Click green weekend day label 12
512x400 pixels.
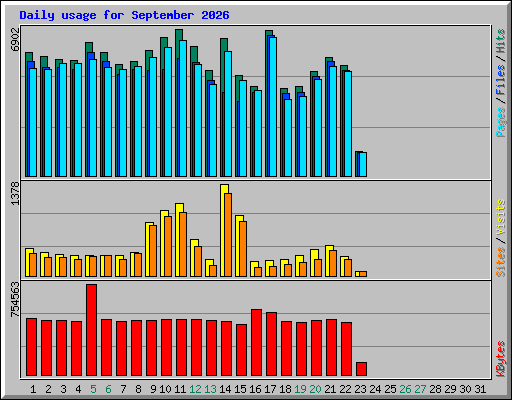point(195,389)
